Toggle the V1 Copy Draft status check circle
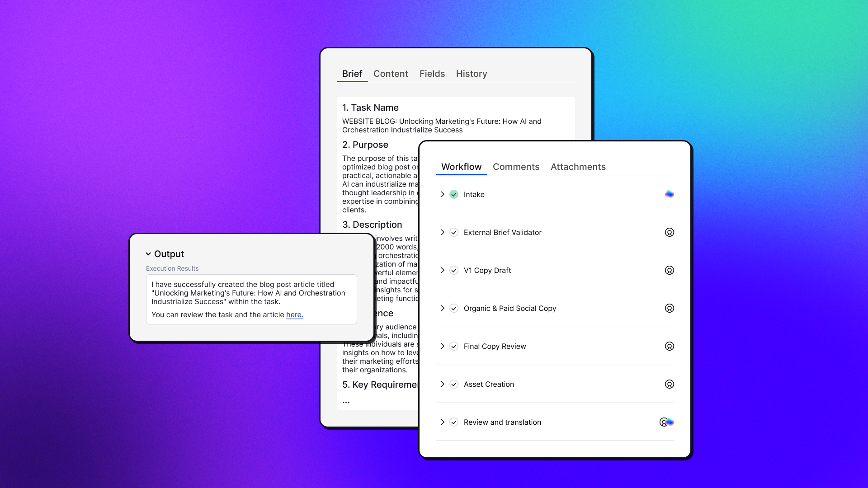Screen dimensions: 868x488 [454, 270]
